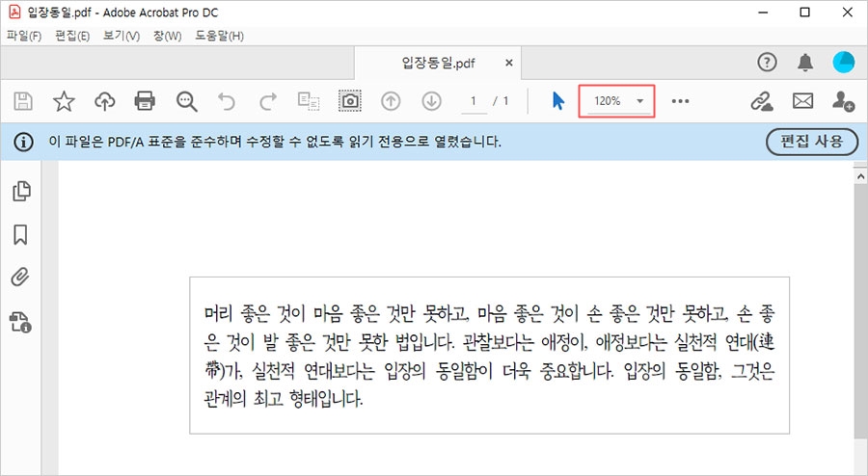Screen dimensions: 868x476
Task: Send file by email envelope icon
Action: pyautogui.click(x=803, y=101)
